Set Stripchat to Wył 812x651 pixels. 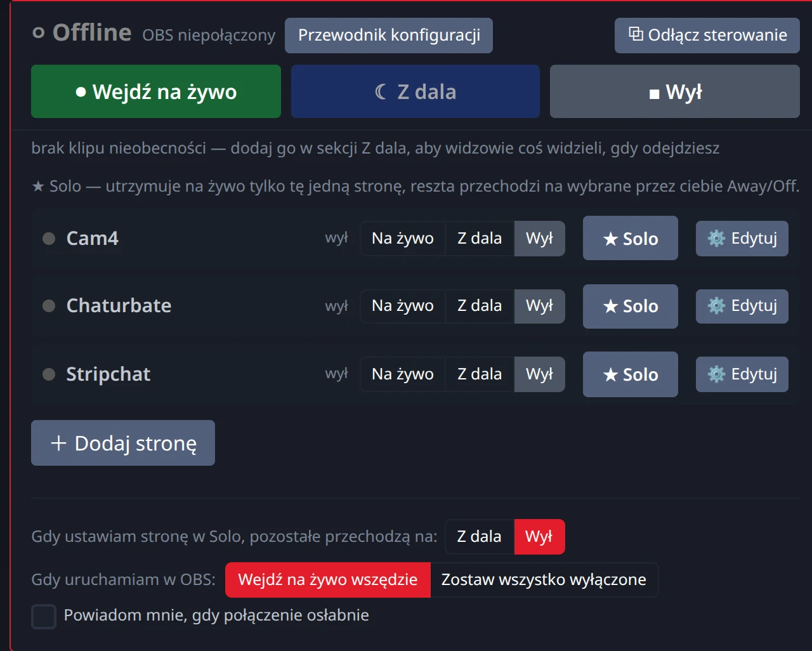pos(539,374)
